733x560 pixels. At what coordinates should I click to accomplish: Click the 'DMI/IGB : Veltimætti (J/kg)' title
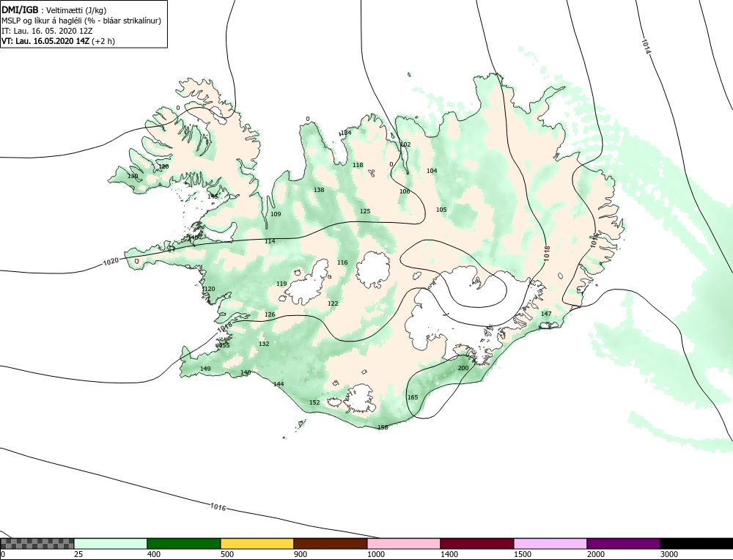54,10
